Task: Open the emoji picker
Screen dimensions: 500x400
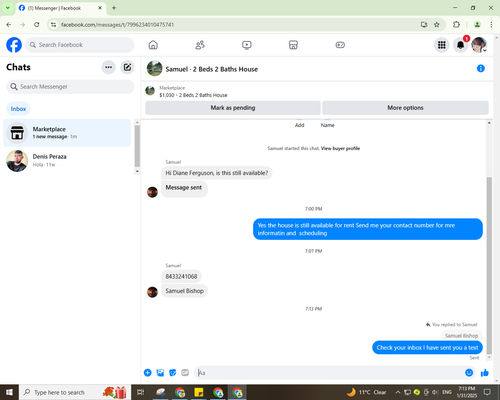Action: click(469, 373)
